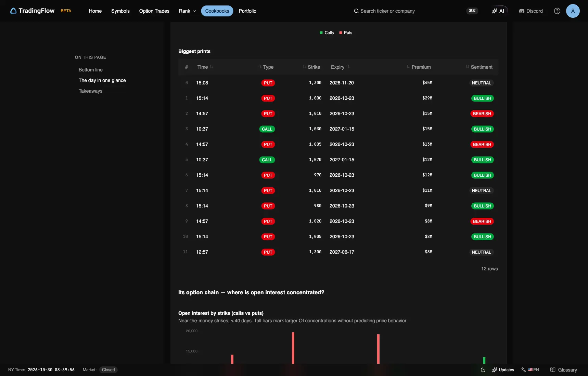Go to the Home tab
The height and width of the screenshot is (376, 588).
[x=95, y=11]
